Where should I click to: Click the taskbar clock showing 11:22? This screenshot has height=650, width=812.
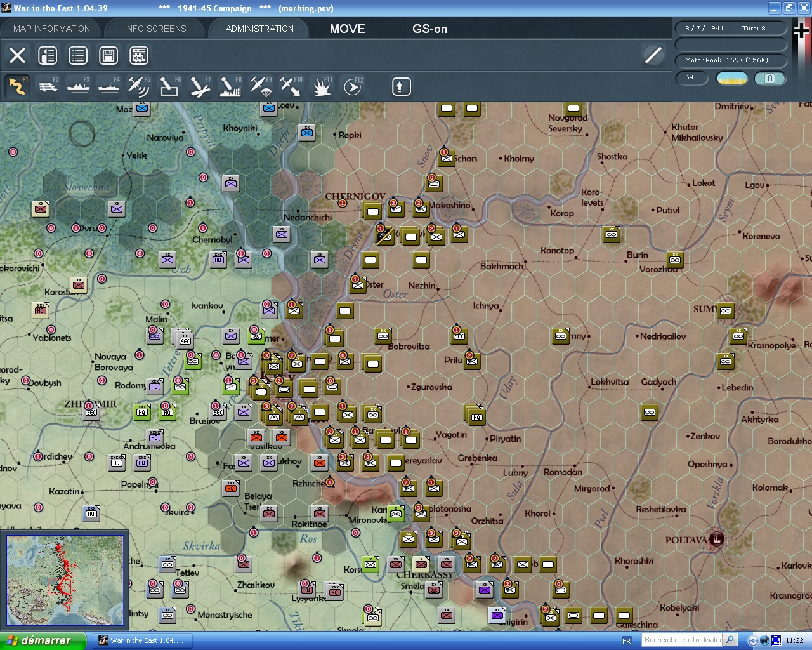pyautogui.click(x=794, y=640)
